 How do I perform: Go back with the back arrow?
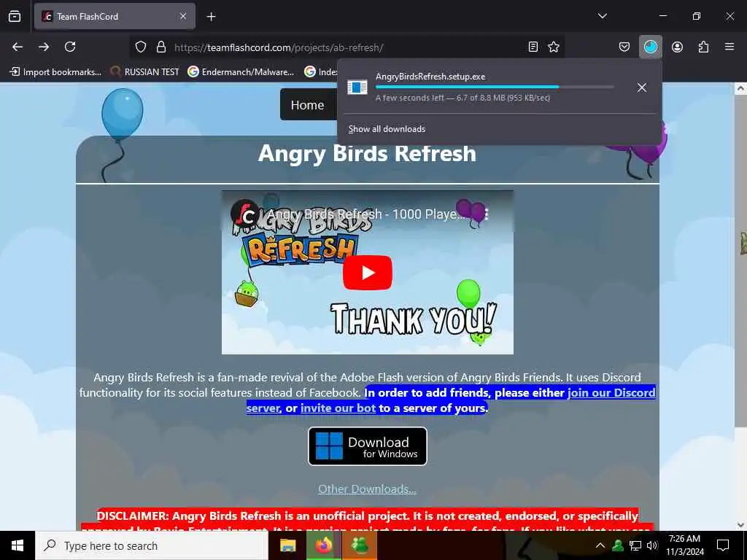18,47
